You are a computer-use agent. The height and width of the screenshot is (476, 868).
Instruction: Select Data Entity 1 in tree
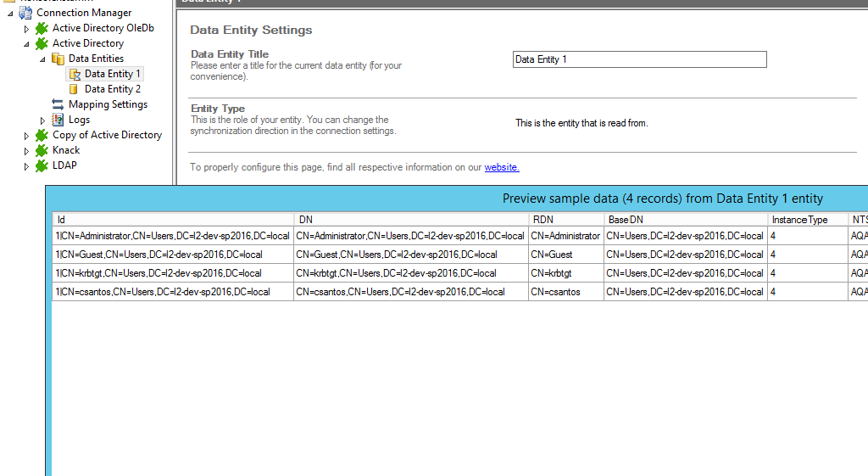point(112,74)
